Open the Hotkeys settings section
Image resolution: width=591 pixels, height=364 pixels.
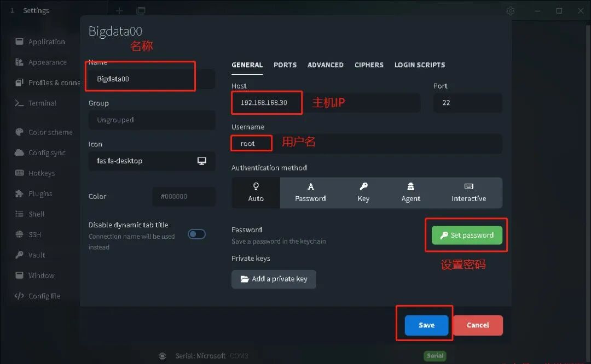click(34, 173)
